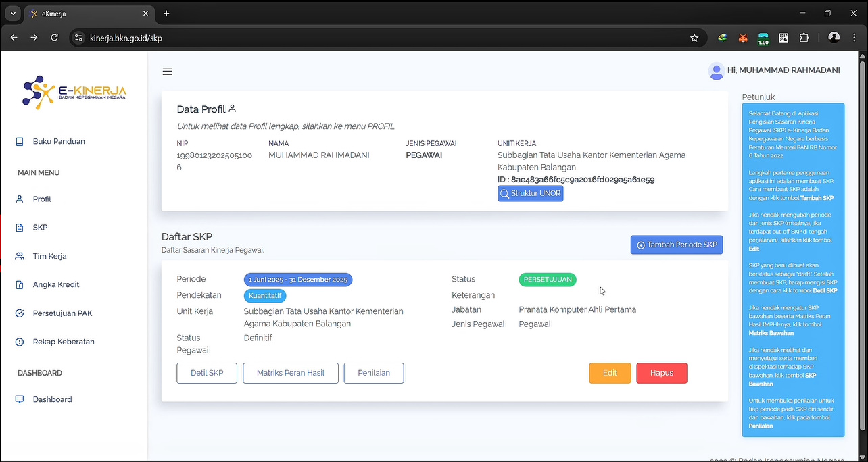Open the user avatar profile icon
The image size is (868, 462).
pyautogui.click(x=716, y=71)
